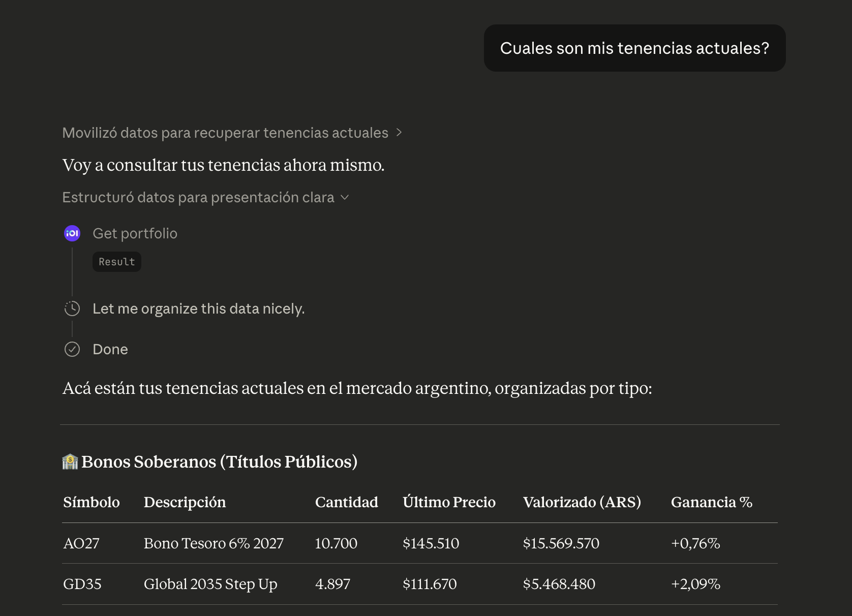Viewport: 852px width, 616px height.
Task: Click the clock icon beside organizing step
Action: click(73, 308)
